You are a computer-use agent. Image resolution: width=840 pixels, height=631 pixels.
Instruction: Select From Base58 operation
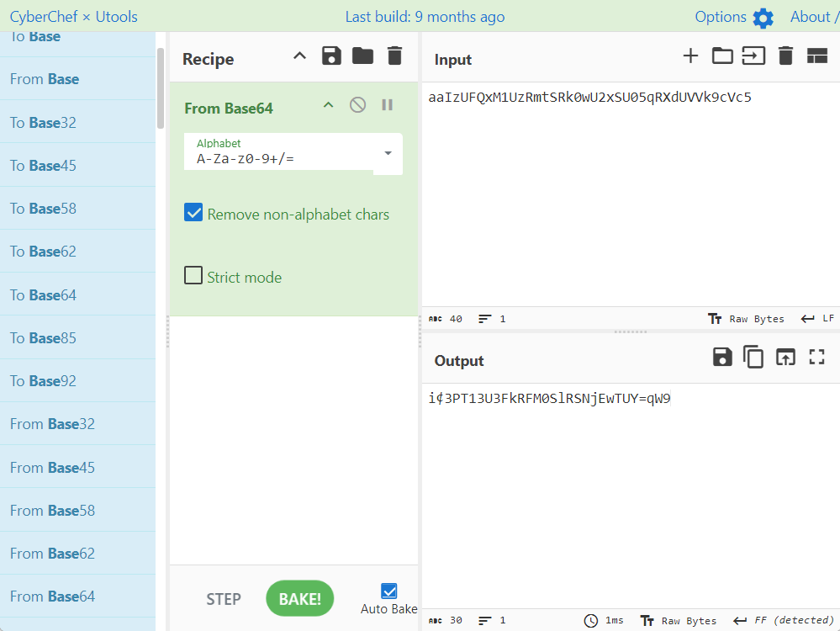point(77,511)
